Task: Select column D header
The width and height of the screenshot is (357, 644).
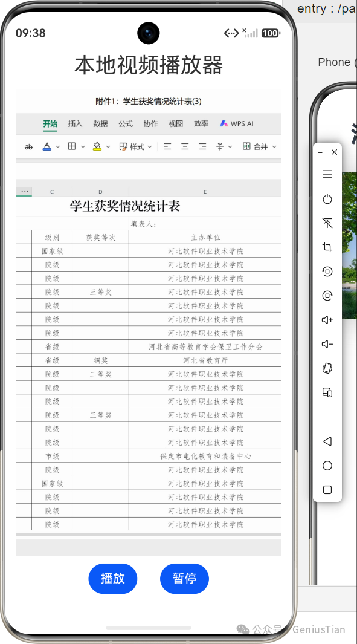Action: click(100, 192)
